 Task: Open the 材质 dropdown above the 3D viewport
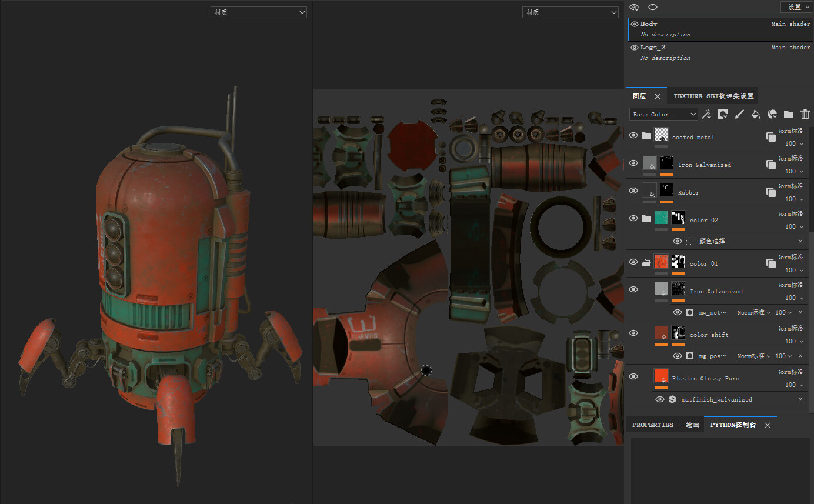pos(258,12)
